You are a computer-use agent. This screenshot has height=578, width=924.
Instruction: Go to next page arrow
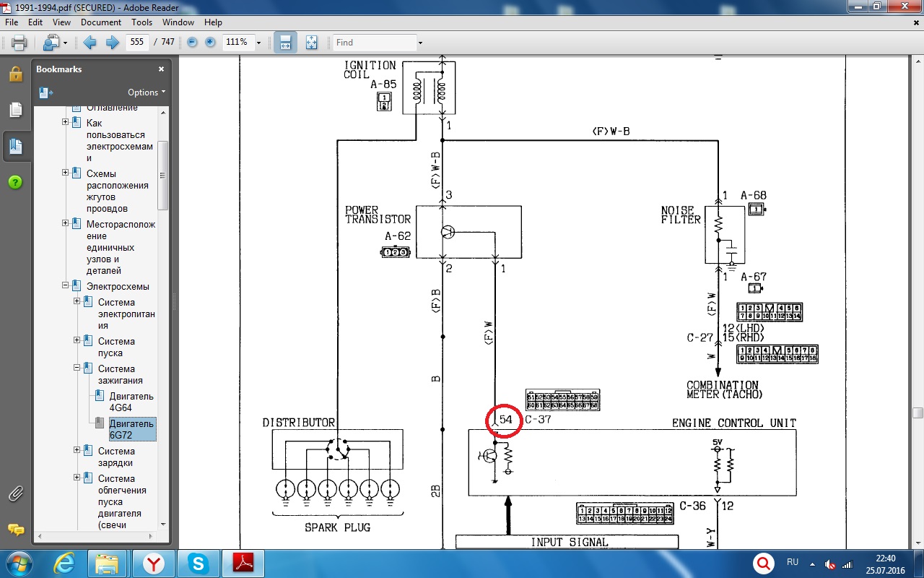pos(112,43)
